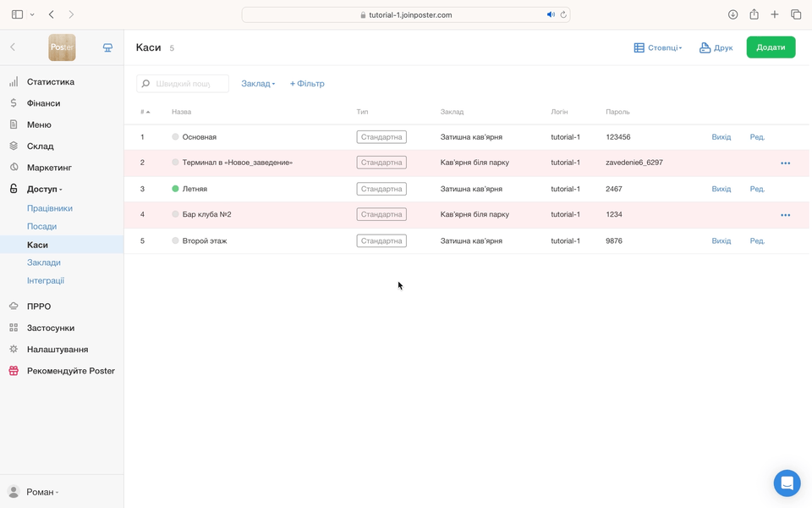Screen dimensions: 812x508
Task: Click the Склад layers icon
Action: (14, 146)
